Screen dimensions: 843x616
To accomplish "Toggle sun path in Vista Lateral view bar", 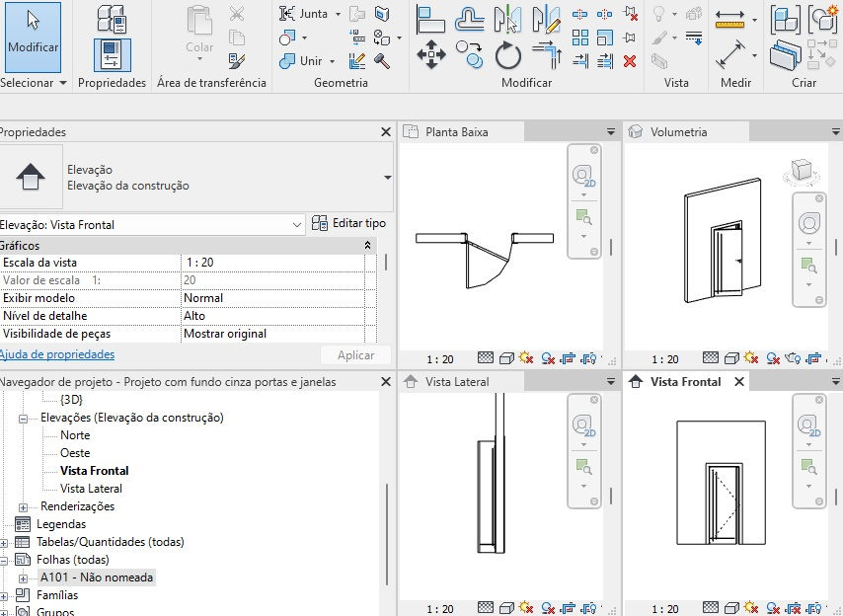I will 526,608.
